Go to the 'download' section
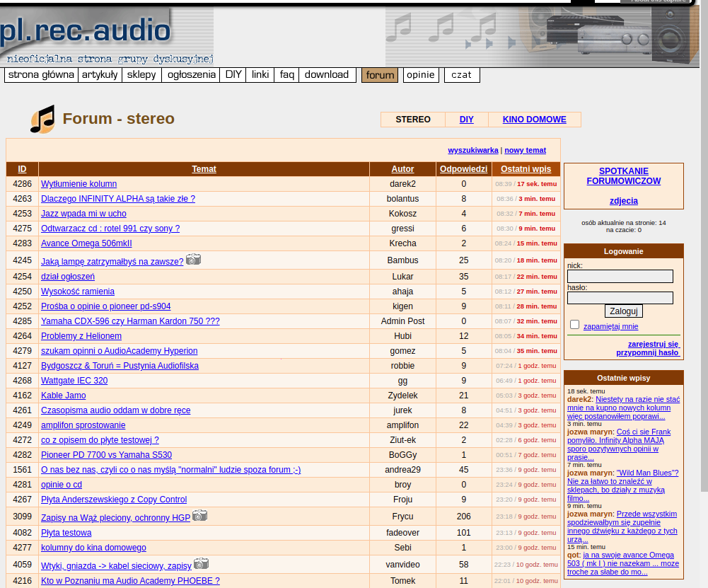708x588 pixels. pyautogui.click(x=327, y=75)
